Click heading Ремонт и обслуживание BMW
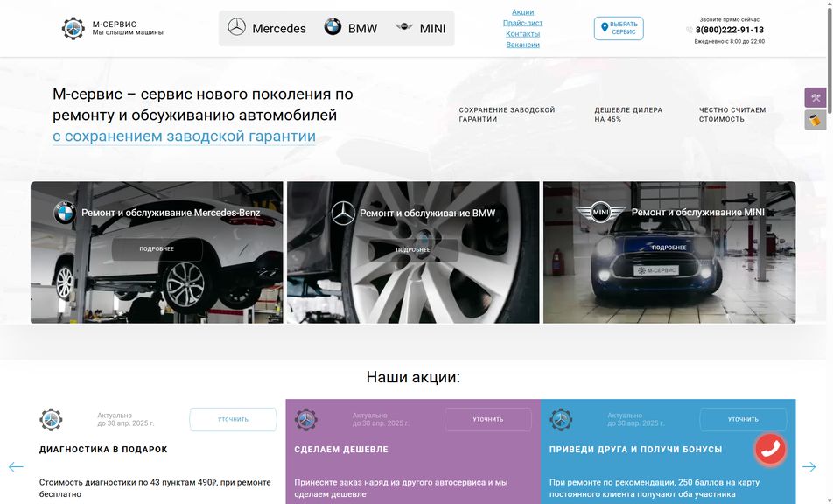The width and height of the screenshot is (833, 504). point(428,213)
